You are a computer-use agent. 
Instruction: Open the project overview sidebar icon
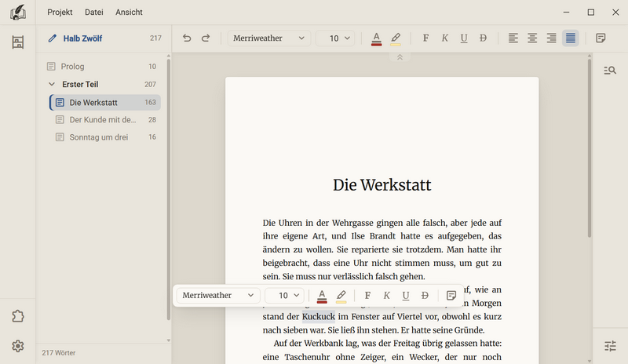pyautogui.click(x=17, y=42)
